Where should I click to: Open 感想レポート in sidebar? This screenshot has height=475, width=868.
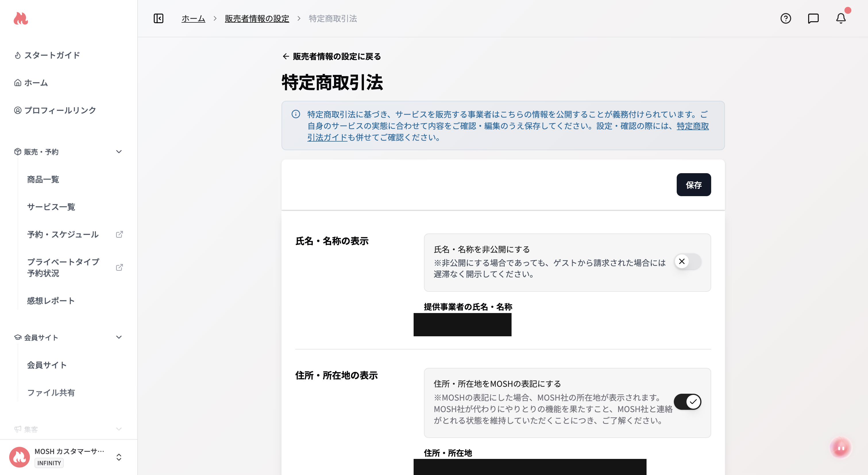[51, 300]
